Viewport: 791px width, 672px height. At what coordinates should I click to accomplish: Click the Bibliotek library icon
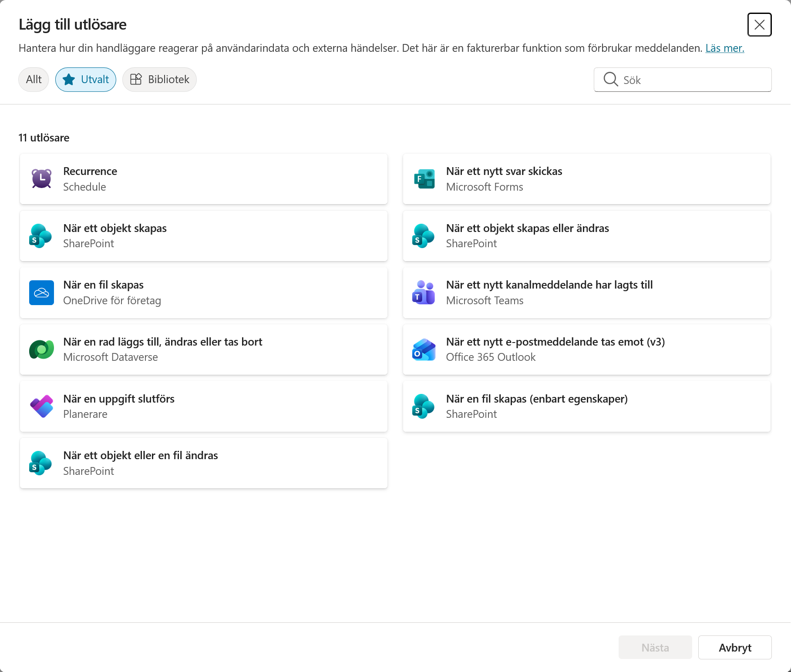[x=136, y=79]
